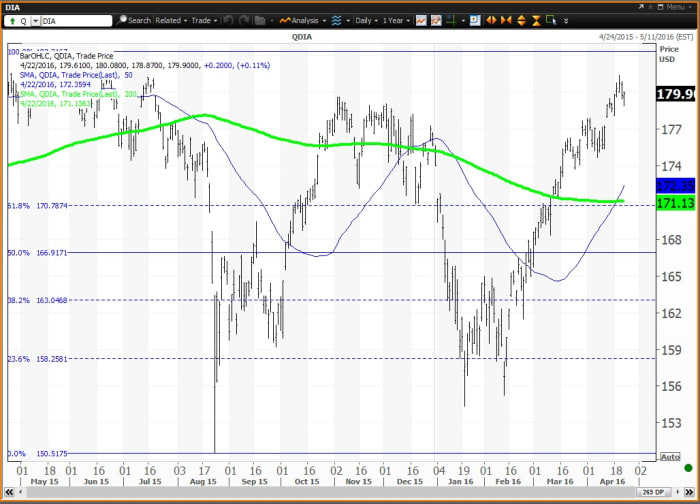Click the Search magnifier button
This screenshot has height=504, width=700.
pos(134,21)
